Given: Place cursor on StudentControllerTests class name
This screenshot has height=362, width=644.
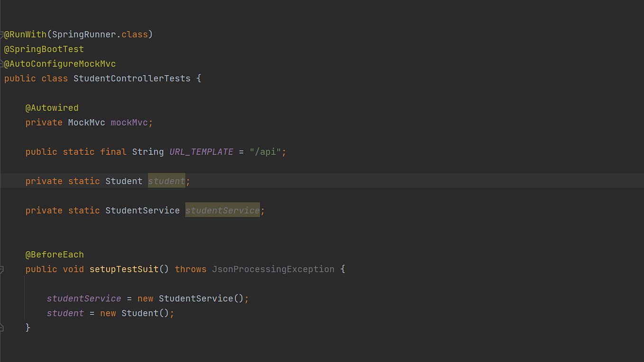Looking at the screenshot, I should [x=132, y=78].
